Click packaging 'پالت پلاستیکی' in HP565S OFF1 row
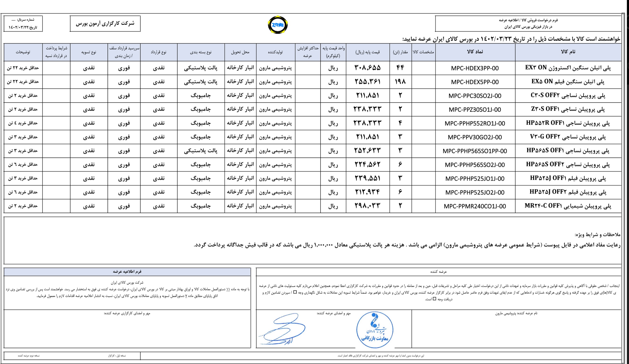 (201, 151)
